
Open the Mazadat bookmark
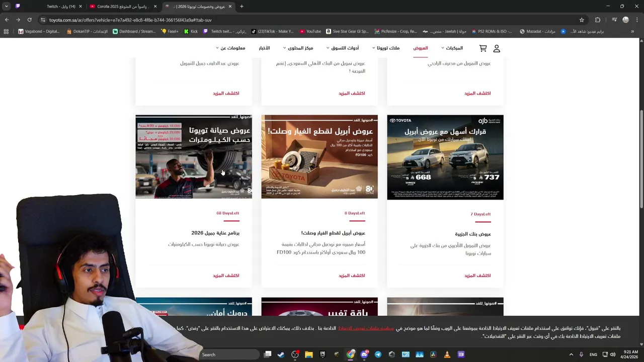pyautogui.click(x=537, y=31)
